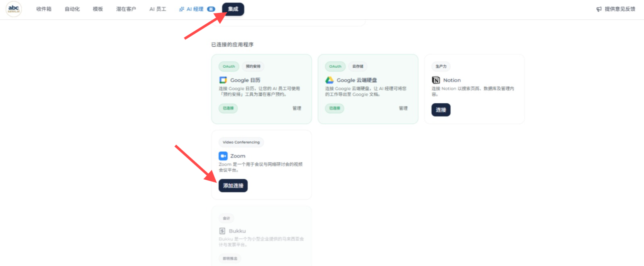Screen dimensions: 644x266
Task: Open the 收件箱 tab
Action: tap(44, 9)
